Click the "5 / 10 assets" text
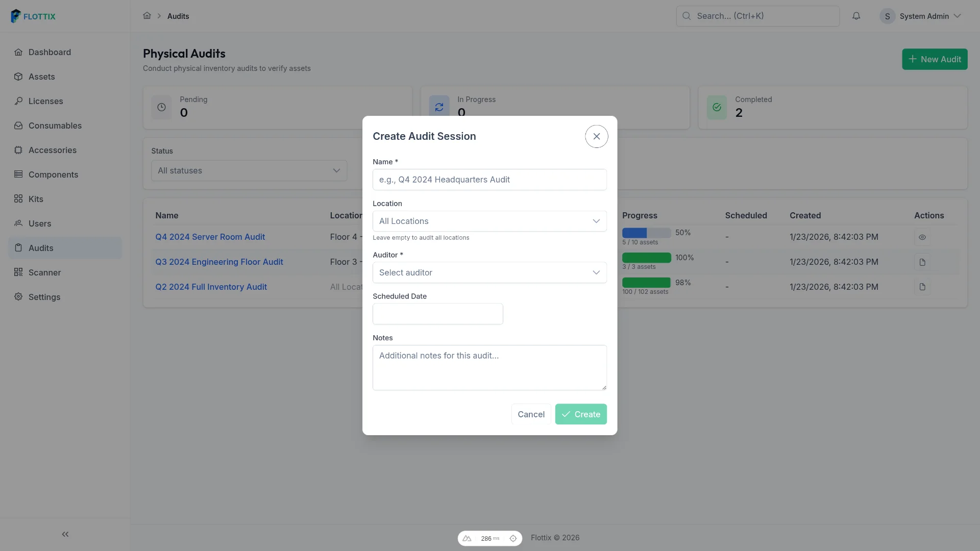Screen dimensions: 980x551 pos(640,242)
